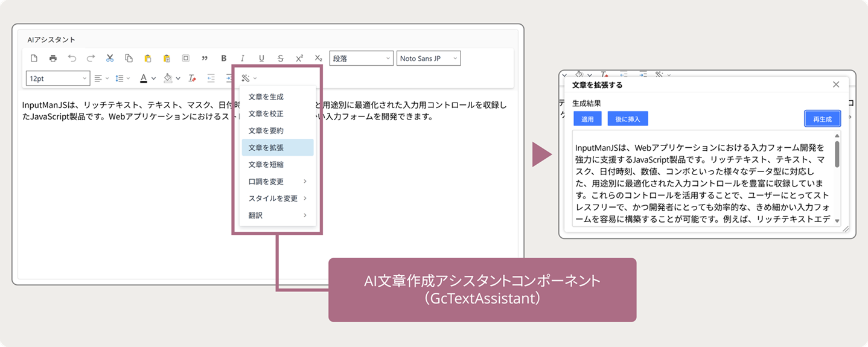Toggle strikethrough formatting
The image size is (868, 347).
click(280, 59)
